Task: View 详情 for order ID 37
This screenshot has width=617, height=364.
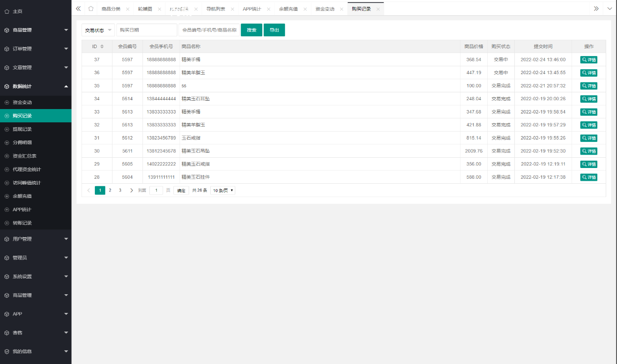Action: pos(589,60)
